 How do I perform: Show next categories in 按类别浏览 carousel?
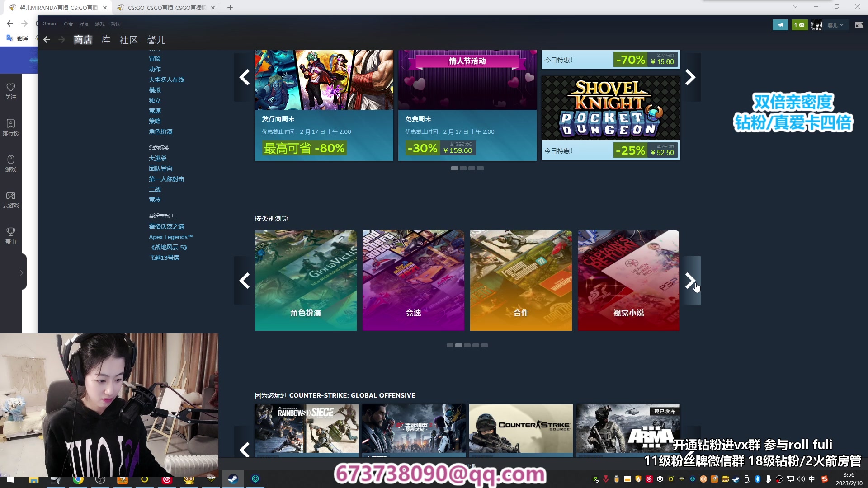pyautogui.click(x=690, y=281)
